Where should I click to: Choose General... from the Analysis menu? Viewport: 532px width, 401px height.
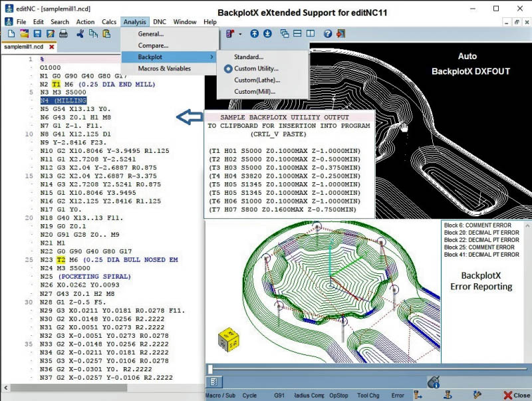click(170, 34)
